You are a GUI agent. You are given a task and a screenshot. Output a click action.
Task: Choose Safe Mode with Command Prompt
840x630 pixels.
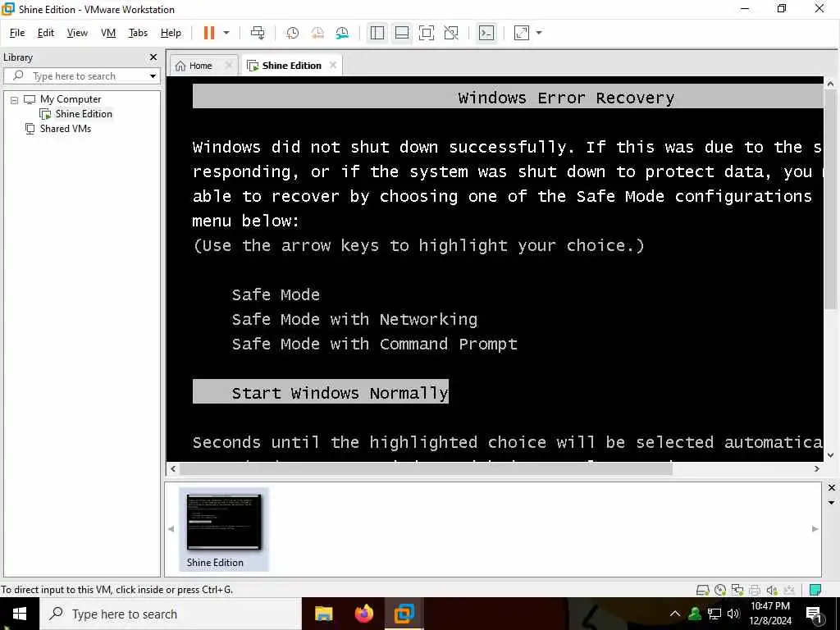point(374,344)
